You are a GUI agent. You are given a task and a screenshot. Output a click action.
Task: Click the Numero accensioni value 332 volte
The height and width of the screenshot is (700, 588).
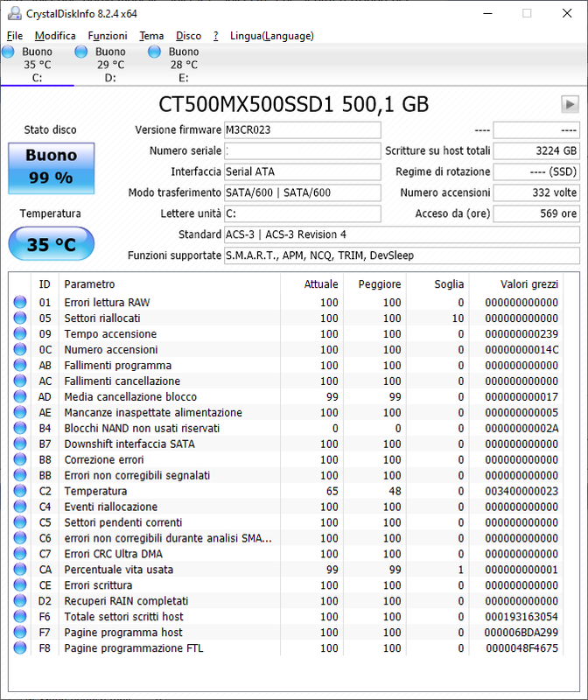[536, 192]
